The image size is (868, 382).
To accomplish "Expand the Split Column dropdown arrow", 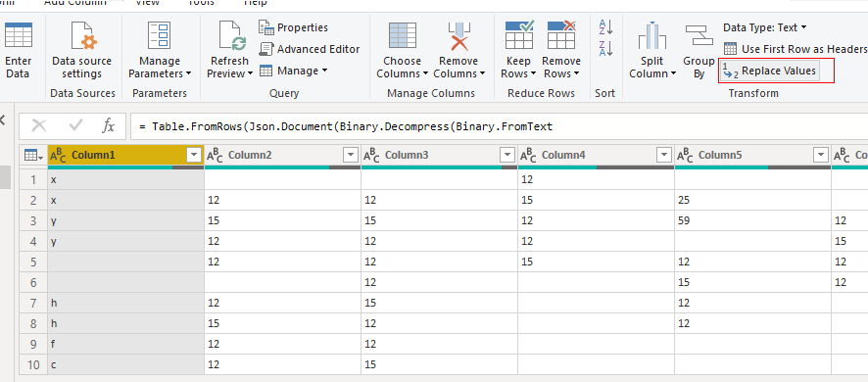I will [x=673, y=73].
